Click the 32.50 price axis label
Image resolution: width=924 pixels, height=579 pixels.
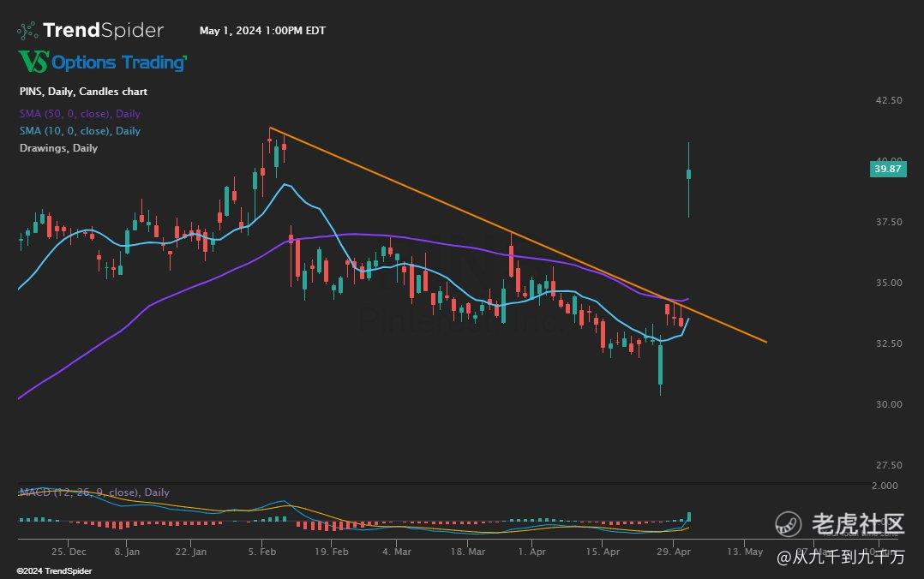(889, 343)
